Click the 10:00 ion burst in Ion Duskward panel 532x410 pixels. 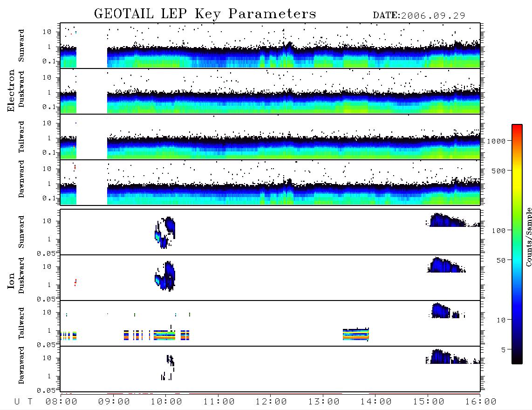[165, 276]
